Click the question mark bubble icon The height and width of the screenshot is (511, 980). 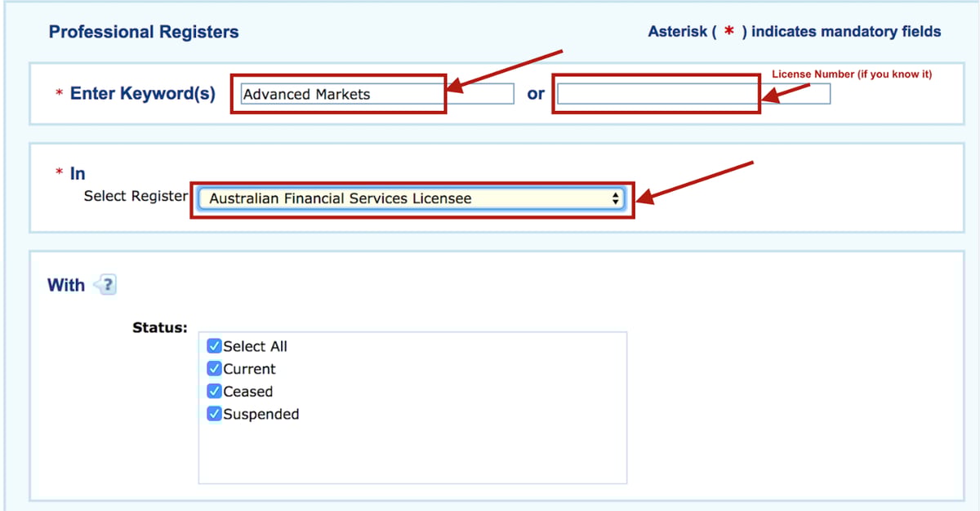tap(106, 284)
